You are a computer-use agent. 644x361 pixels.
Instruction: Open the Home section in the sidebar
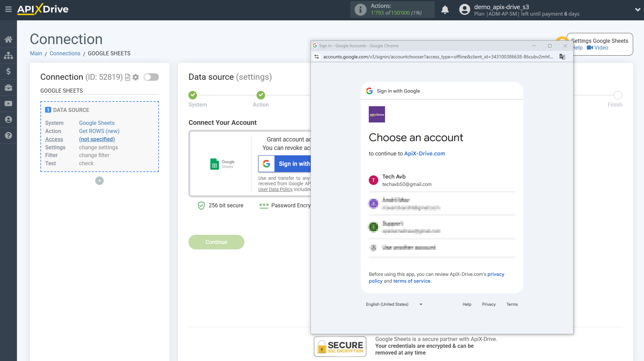click(x=8, y=39)
